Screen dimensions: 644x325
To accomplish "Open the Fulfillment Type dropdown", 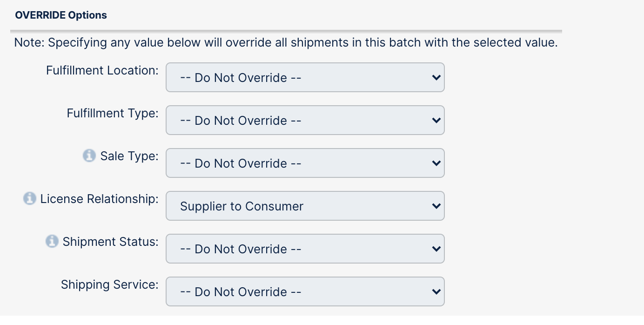I will click(305, 121).
